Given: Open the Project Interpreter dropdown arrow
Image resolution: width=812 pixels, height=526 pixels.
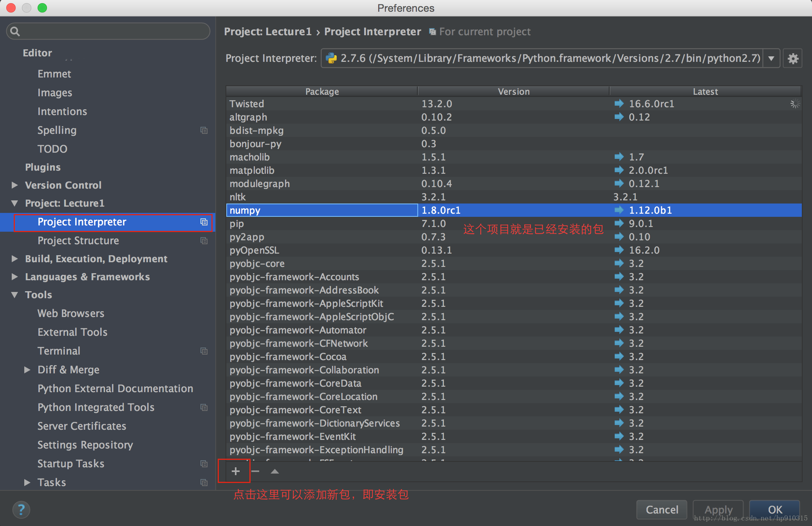Looking at the screenshot, I should pyautogui.click(x=771, y=59).
